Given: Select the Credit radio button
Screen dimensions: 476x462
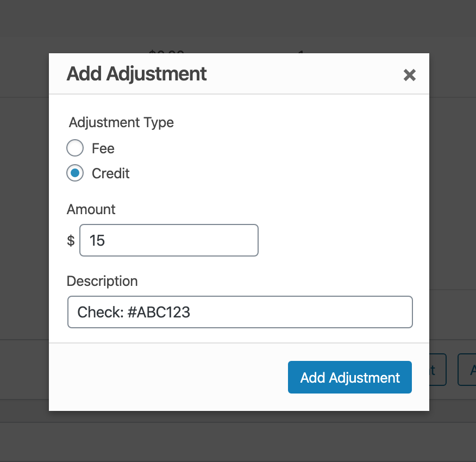Looking at the screenshot, I should point(75,173).
